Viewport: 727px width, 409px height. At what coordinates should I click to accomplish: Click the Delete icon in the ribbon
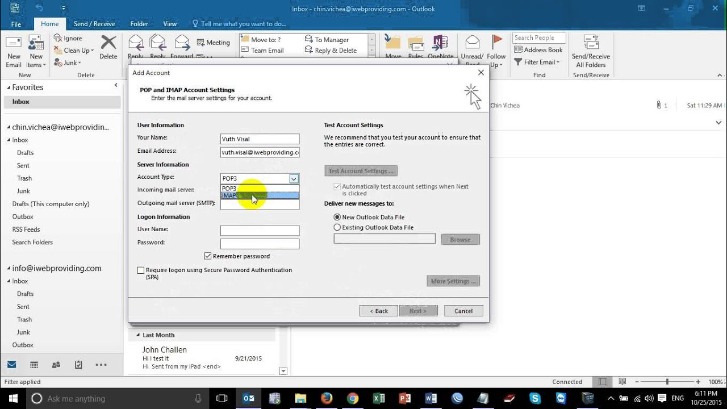coord(108,47)
